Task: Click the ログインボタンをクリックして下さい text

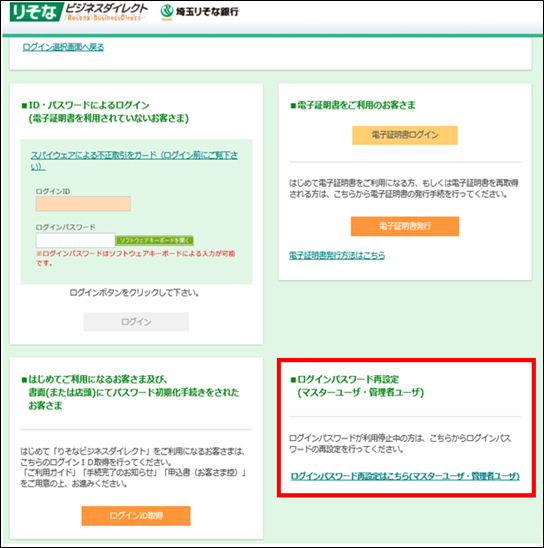Action: click(134, 293)
